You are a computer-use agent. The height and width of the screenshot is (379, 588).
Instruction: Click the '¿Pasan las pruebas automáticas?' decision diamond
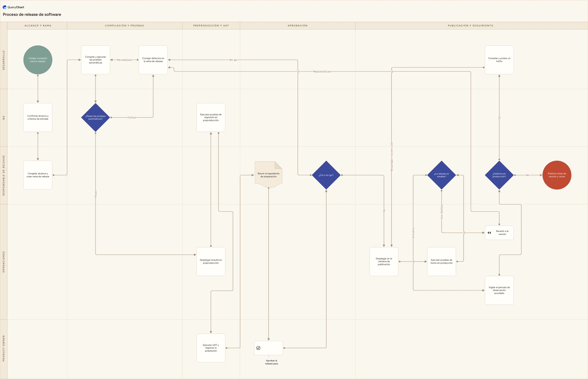pyautogui.click(x=96, y=117)
